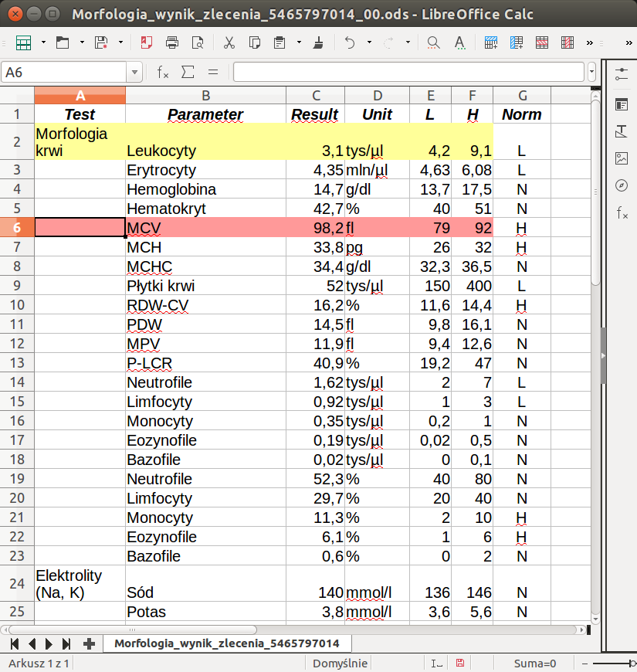The width and height of the screenshot is (637, 672).
Task: Select the Morfologia_wynik_zlecenia_5465797014 sheet tab
Action: [227, 643]
